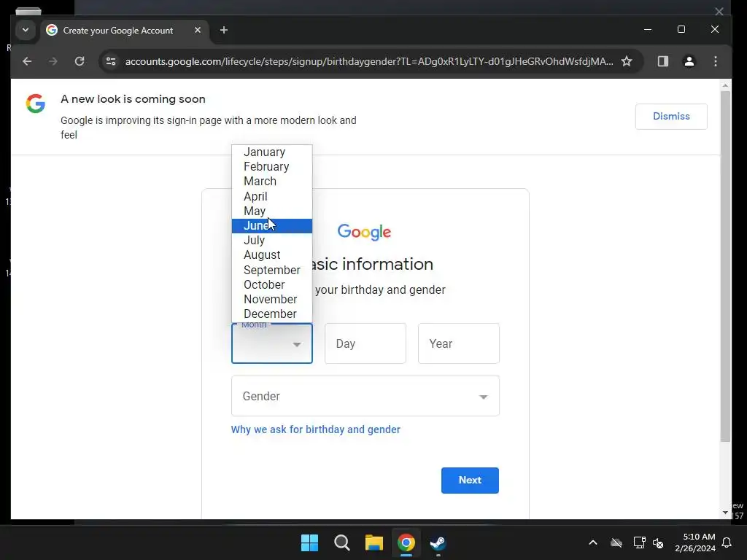Click the scrollbar up arrow
Image resolution: width=747 pixels, height=560 pixels.
(x=725, y=86)
